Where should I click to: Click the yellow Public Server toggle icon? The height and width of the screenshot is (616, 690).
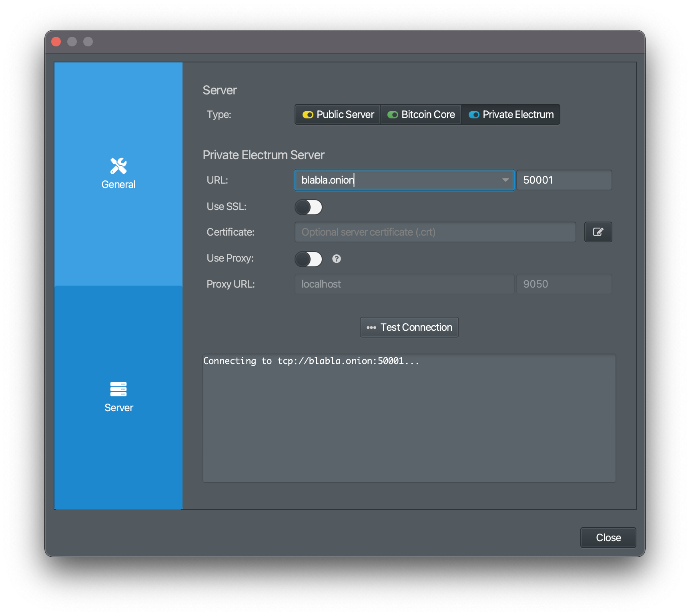(308, 115)
